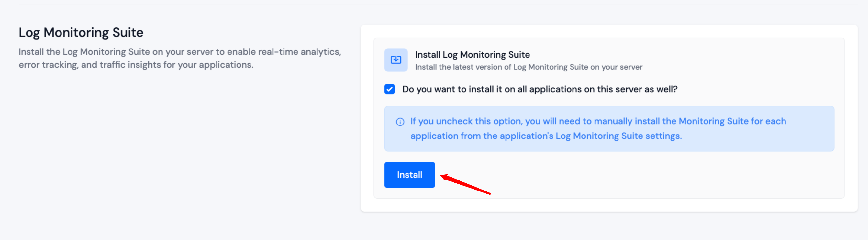
Task: Click the 'Do you want to install it' label
Action: [x=540, y=89]
